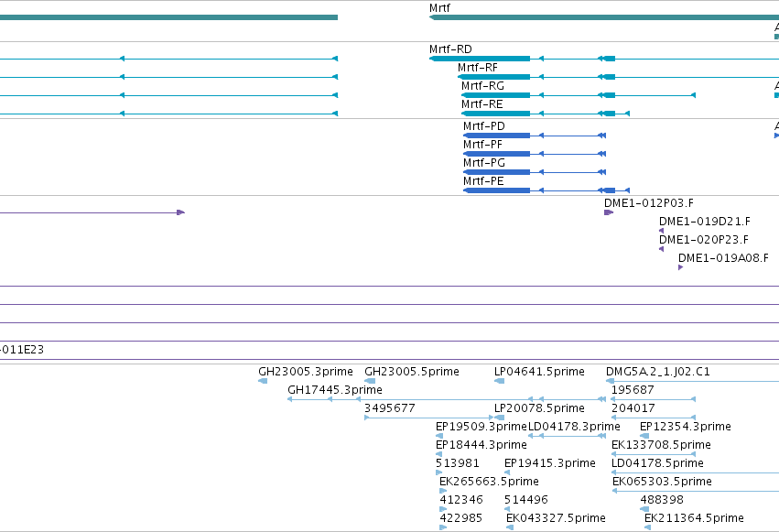Select the 513981 feature label
Image resolution: width=779 pixels, height=532 pixels.
tap(457, 463)
